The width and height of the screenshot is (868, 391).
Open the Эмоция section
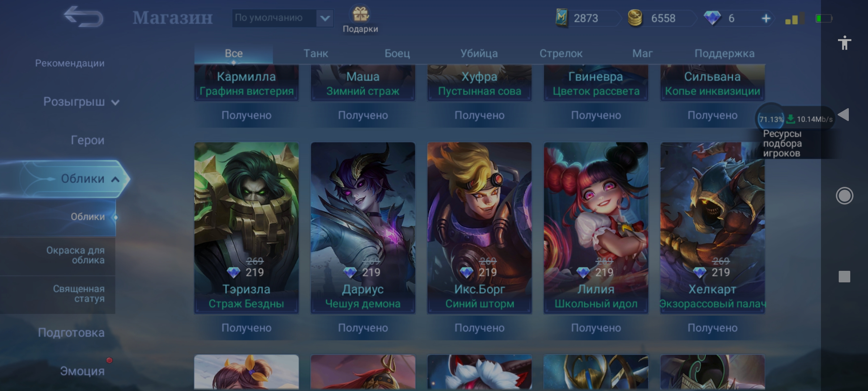(82, 371)
